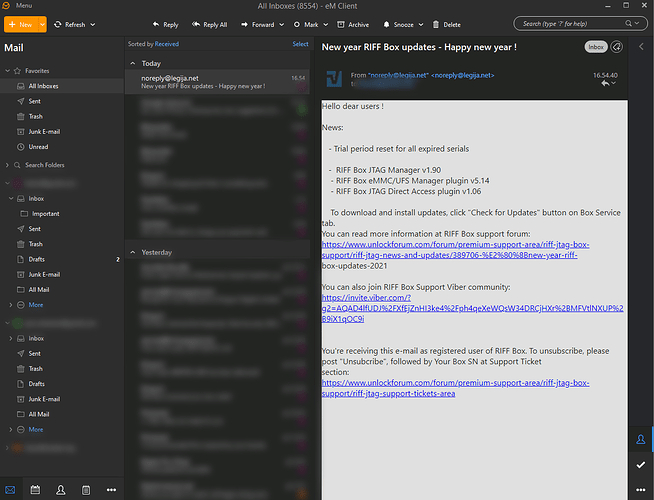654x500 pixels.
Task: Switch to Mail view icon
Action: (10, 490)
